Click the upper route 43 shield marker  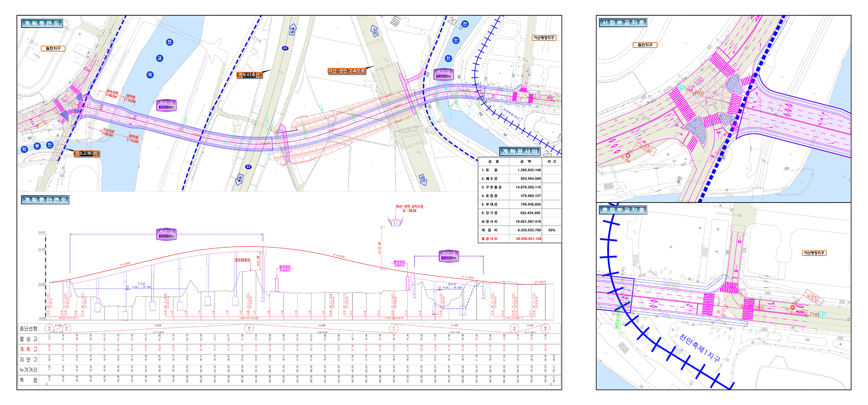285,48
